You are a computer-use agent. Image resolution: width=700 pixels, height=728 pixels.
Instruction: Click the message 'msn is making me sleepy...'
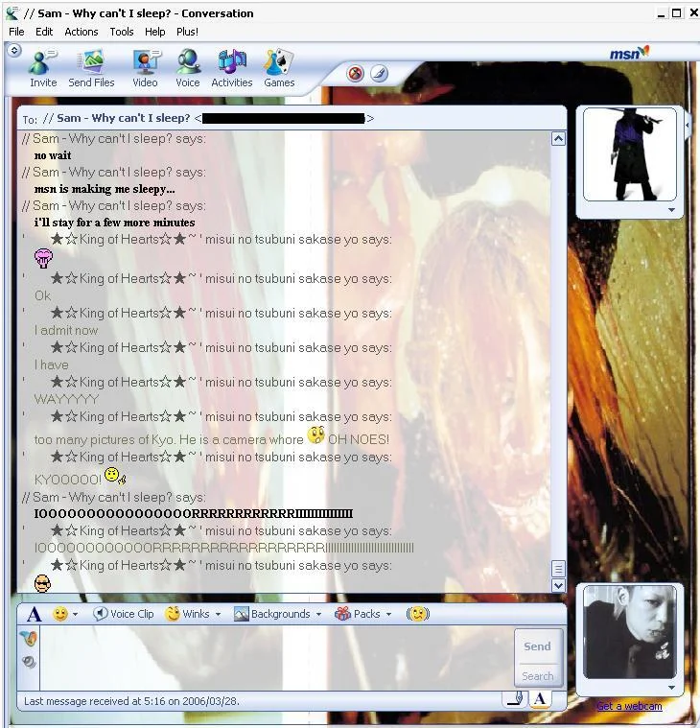click(x=105, y=189)
